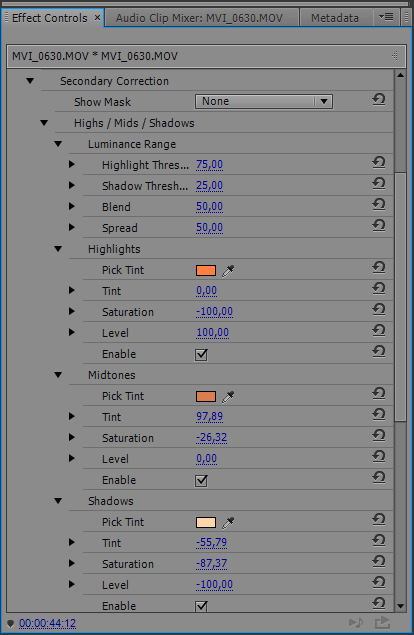This screenshot has height=635, width=414.
Task: Open the Effect Controls panel menu icon
Action: coord(386,17)
